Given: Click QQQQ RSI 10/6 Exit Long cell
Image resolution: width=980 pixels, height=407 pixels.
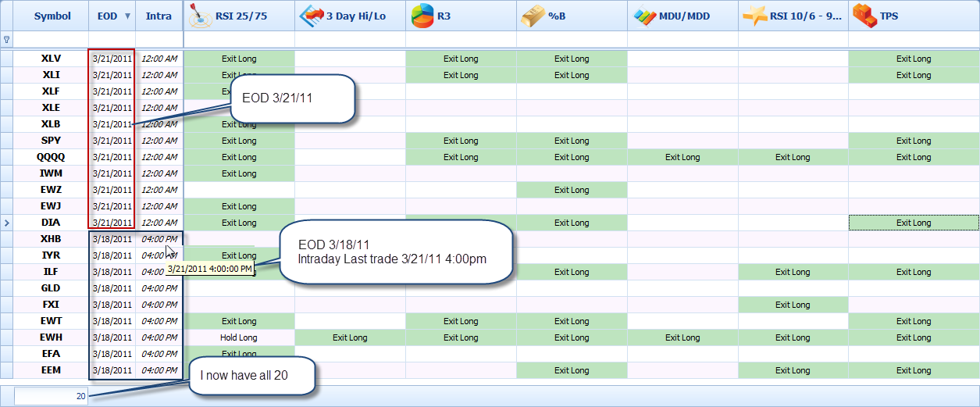Looking at the screenshot, I should click(793, 157).
